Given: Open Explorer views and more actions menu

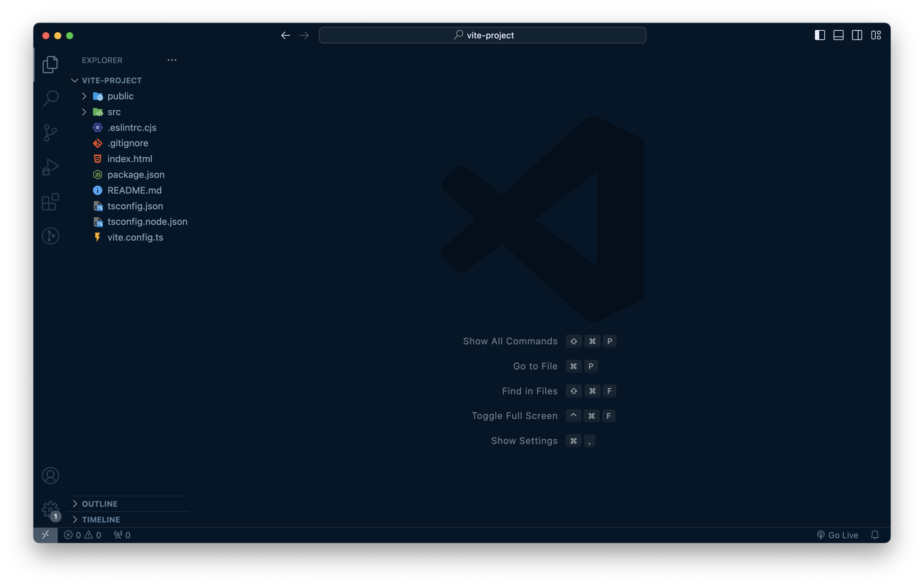Looking at the screenshot, I should [x=172, y=60].
